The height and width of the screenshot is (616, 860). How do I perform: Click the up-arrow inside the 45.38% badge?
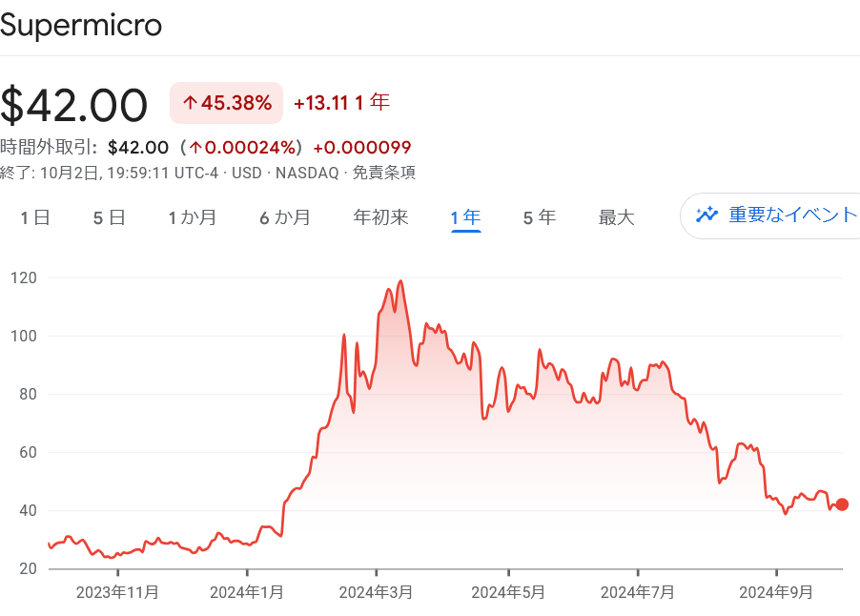pyautogui.click(x=190, y=102)
